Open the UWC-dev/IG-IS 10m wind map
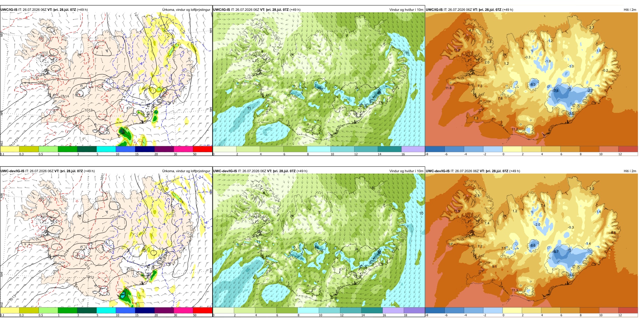 (x=319, y=240)
